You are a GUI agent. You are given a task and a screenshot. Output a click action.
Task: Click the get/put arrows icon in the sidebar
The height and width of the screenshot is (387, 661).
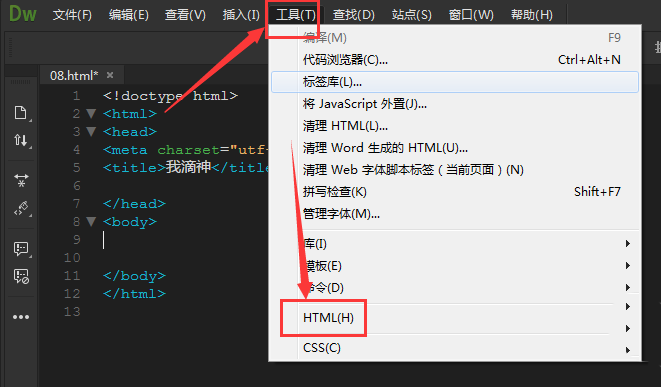20,140
